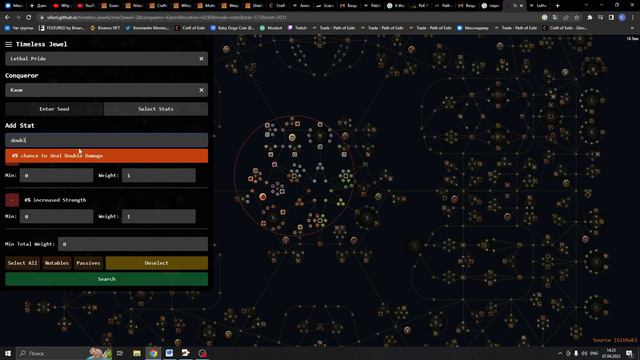Open the 'Craft of Exile - Glos...' bookmark
The height and width of the screenshot is (360, 640).
[564, 28]
